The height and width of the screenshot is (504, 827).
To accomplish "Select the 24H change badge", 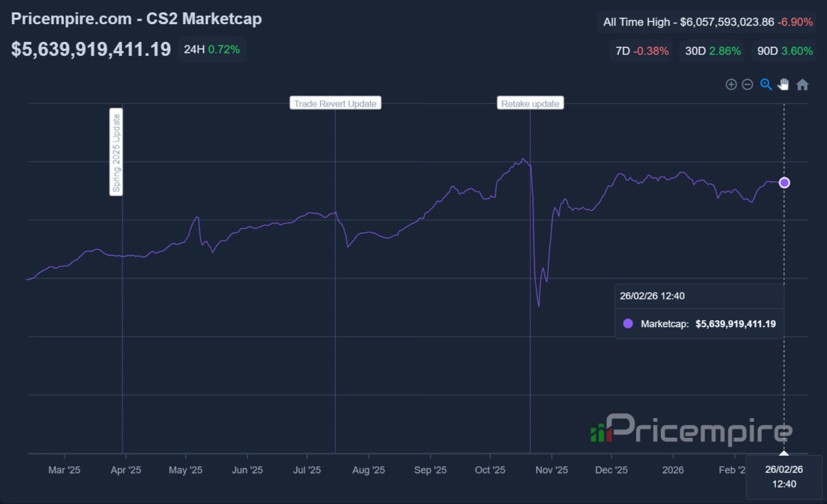I will pos(212,50).
